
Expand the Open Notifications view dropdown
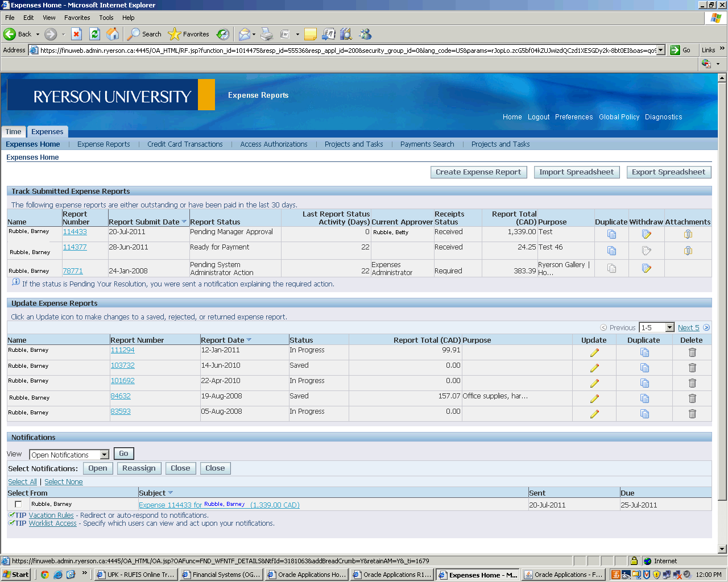tap(104, 455)
